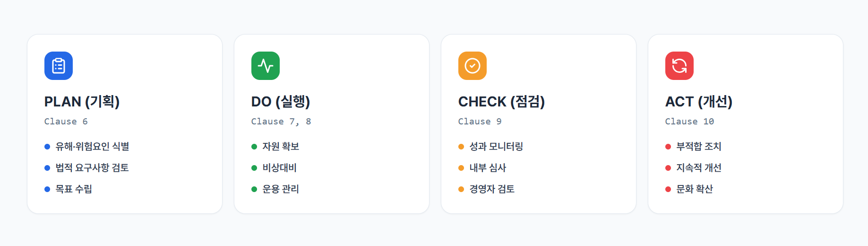The width and height of the screenshot is (868, 246).
Task: Click the Clause 6 label
Action: (x=66, y=122)
